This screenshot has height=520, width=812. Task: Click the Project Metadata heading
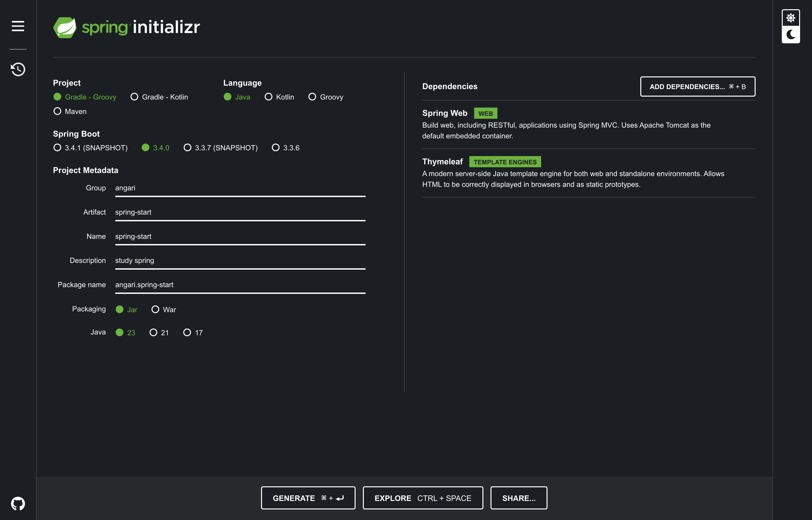click(x=85, y=170)
